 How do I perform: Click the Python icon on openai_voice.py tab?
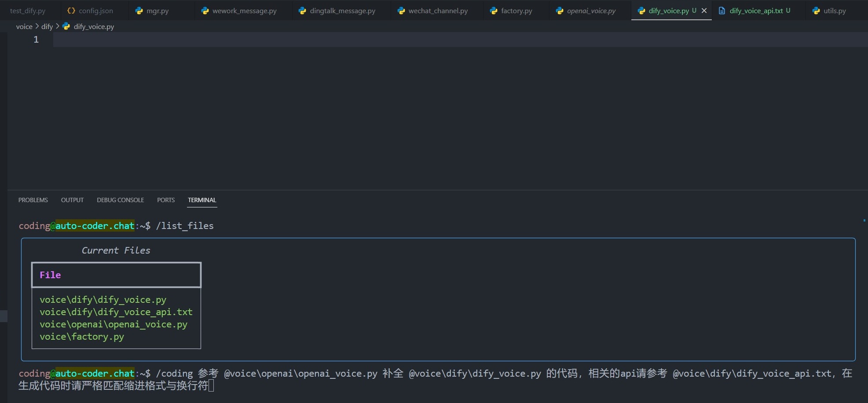(x=560, y=11)
